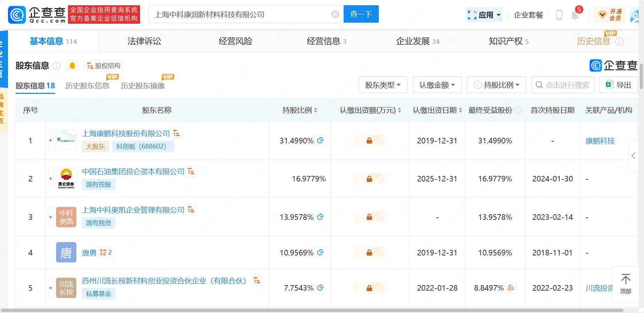Open 股权结构 view
This screenshot has height=313, width=644.
click(104, 66)
